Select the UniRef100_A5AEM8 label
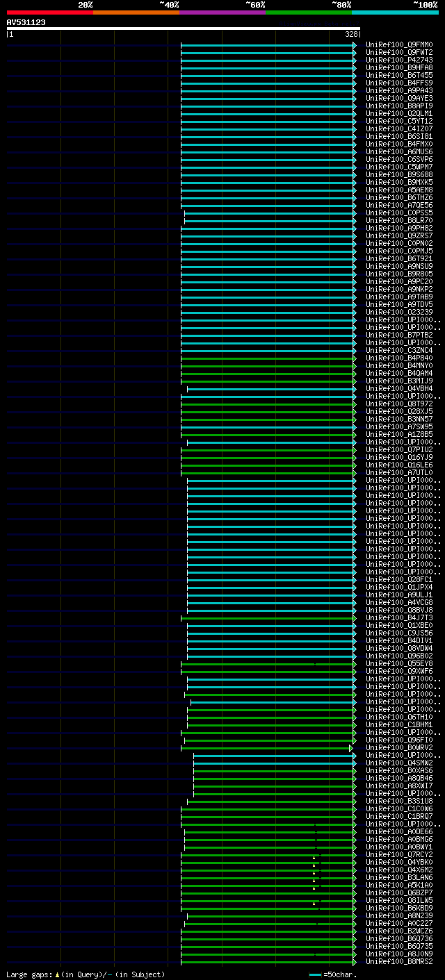The height and width of the screenshot is (980, 445). point(399,190)
